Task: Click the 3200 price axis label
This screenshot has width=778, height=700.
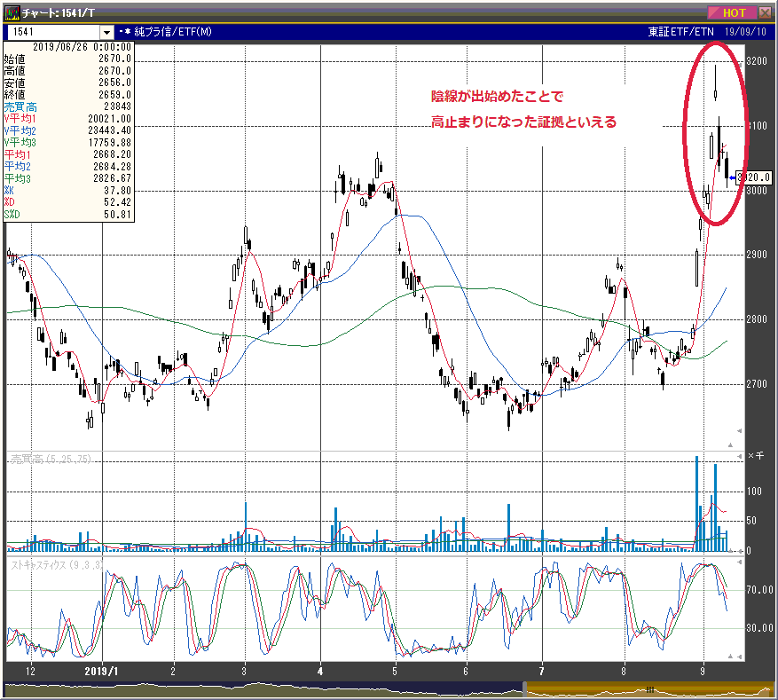Action: [758, 61]
